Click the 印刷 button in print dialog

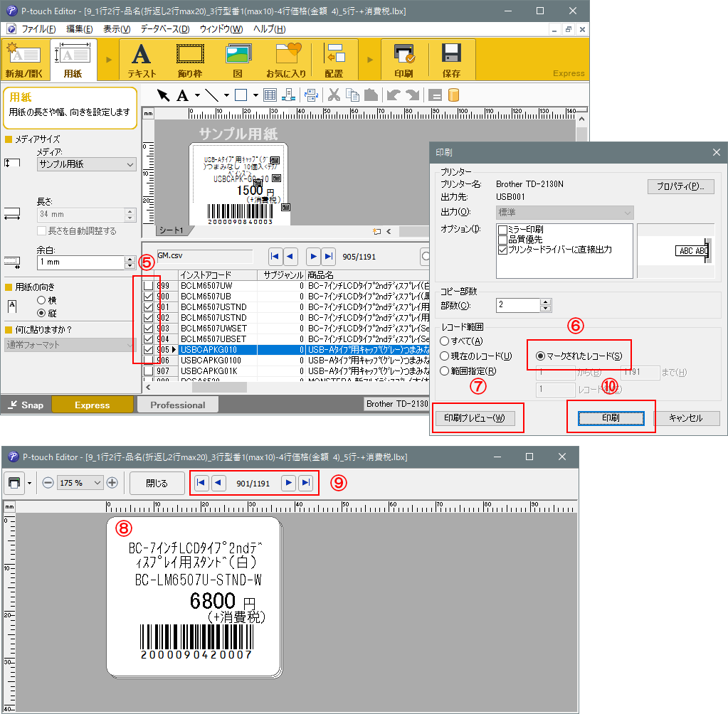[x=611, y=418]
